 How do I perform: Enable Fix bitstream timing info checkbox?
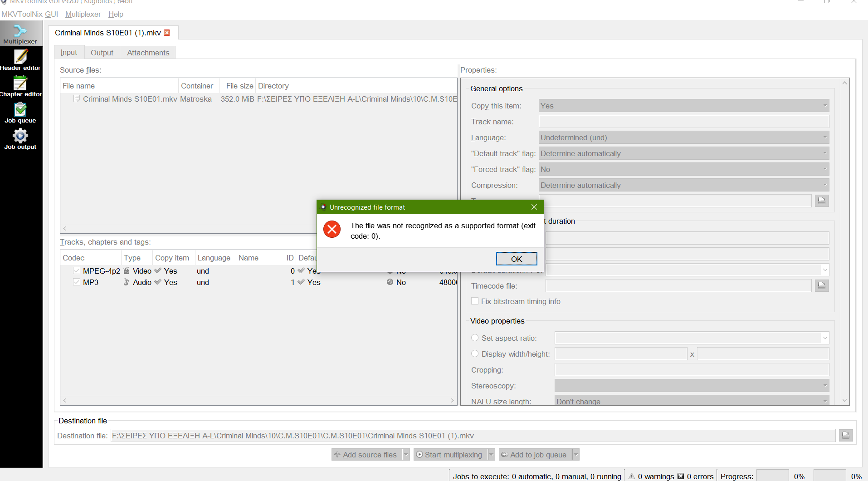[475, 301]
